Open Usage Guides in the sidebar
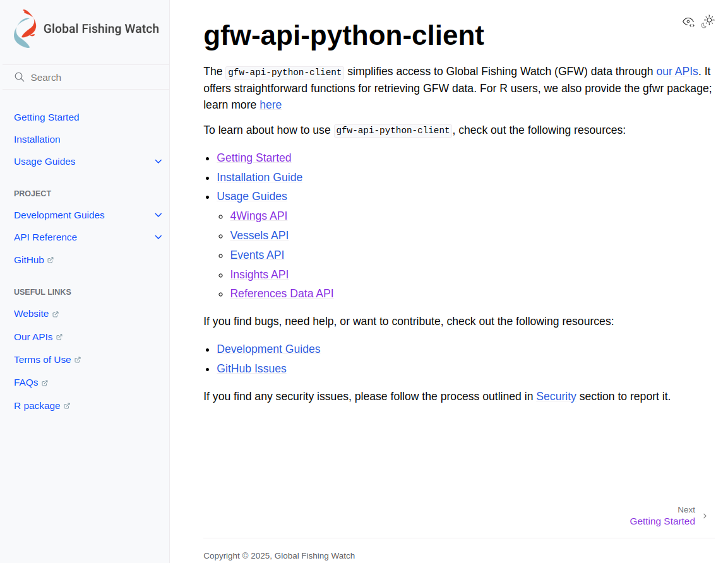 click(x=45, y=162)
